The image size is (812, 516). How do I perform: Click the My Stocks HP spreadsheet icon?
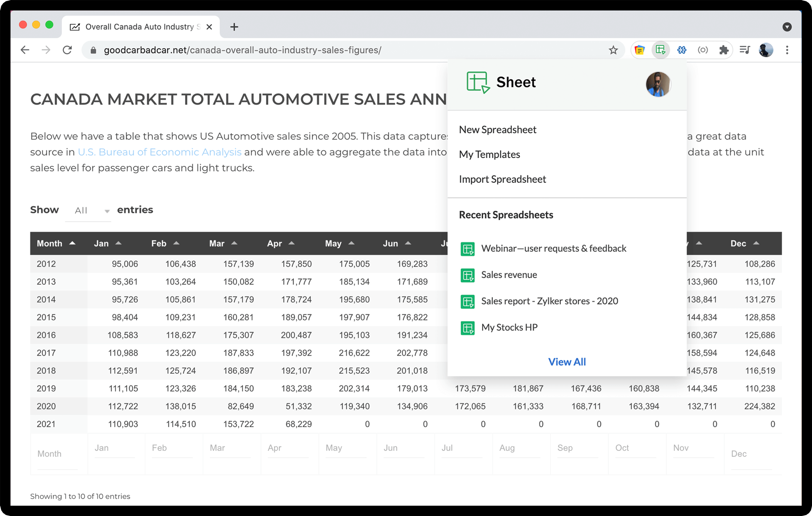(468, 328)
